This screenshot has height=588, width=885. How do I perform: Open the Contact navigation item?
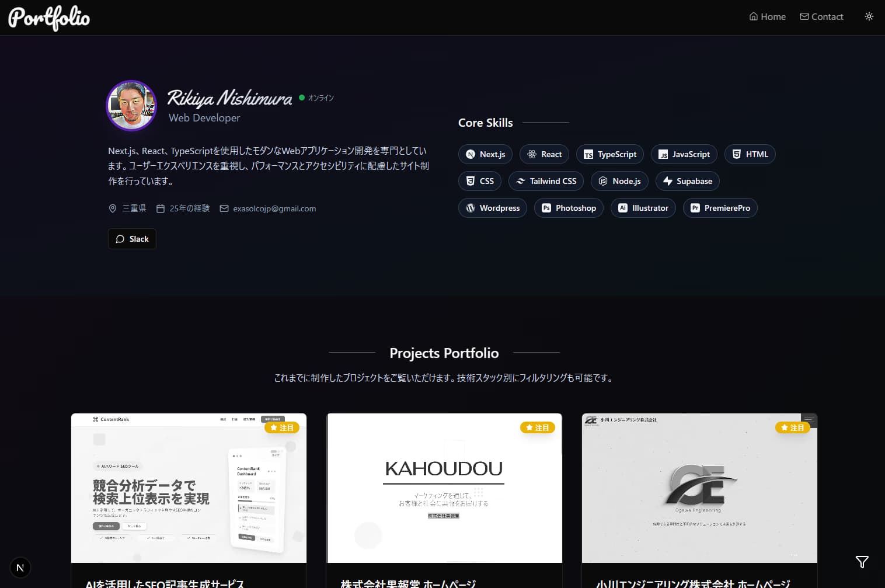[821, 17]
